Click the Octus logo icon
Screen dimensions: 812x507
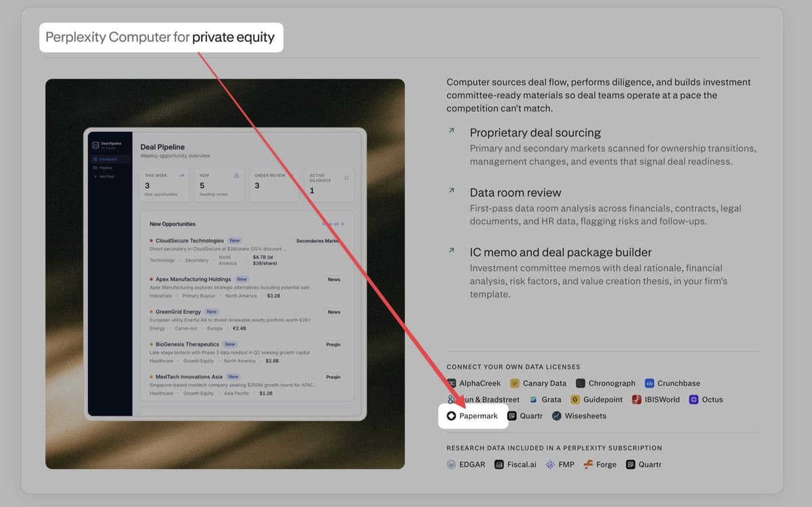pos(694,399)
